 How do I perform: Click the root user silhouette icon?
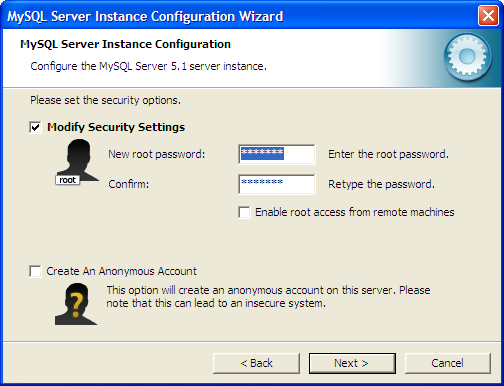tap(79, 160)
